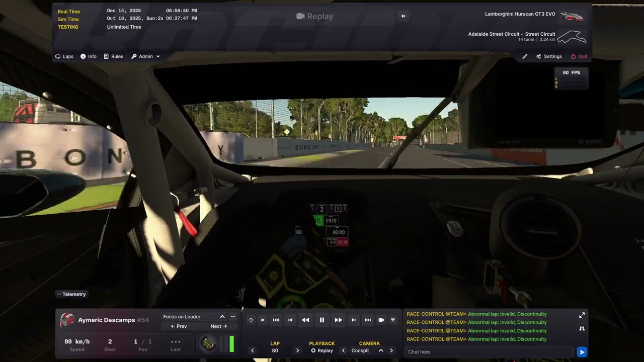Click the top Abnormal lap race-control message

(476, 314)
